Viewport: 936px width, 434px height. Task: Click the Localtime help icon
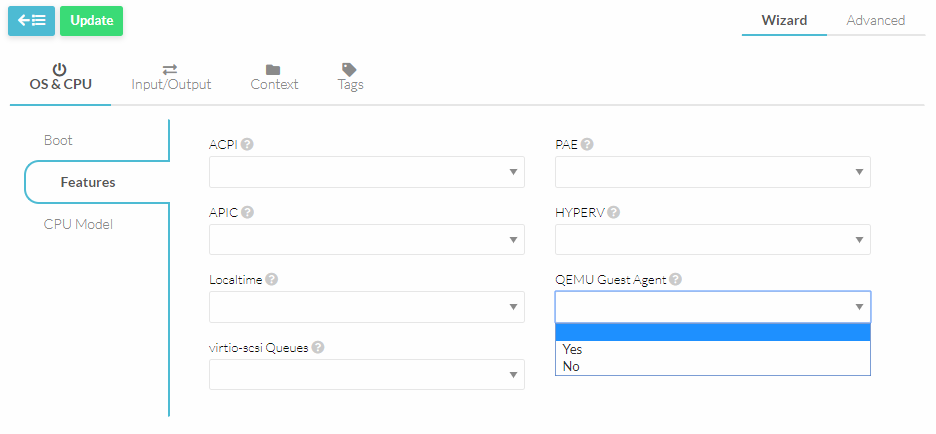(272, 280)
